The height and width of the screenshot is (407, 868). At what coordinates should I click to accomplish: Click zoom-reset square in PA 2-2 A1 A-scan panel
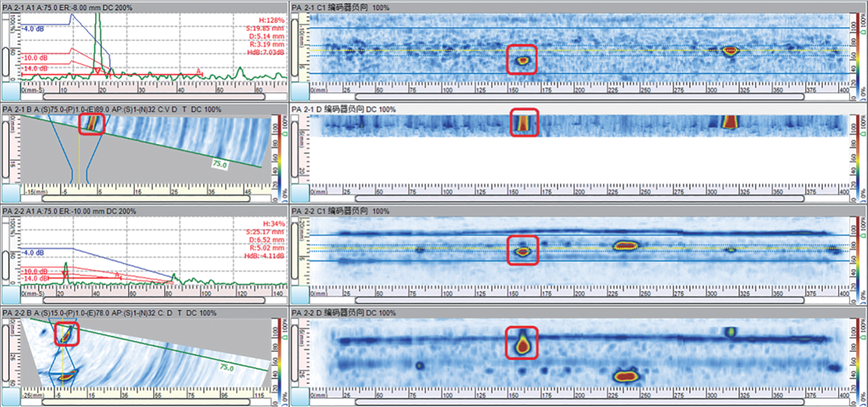tap(10, 296)
